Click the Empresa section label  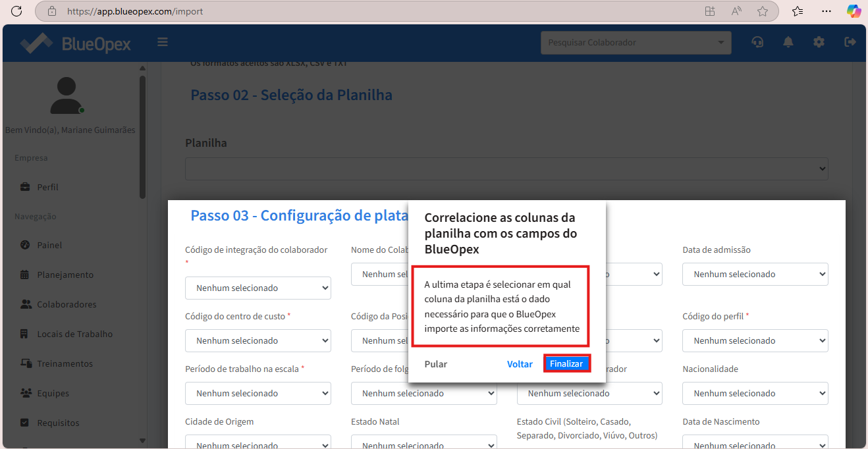(x=31, y=157)
